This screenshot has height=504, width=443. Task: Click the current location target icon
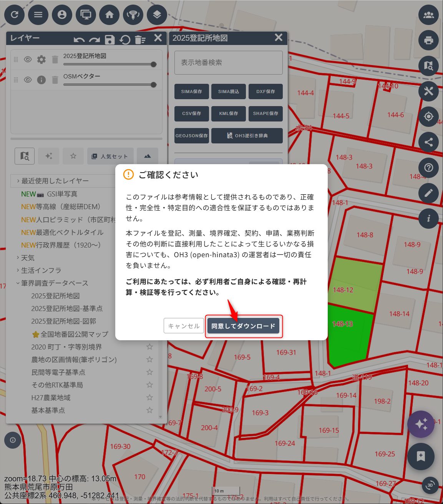pyautogui.click(x=428, y=116)
